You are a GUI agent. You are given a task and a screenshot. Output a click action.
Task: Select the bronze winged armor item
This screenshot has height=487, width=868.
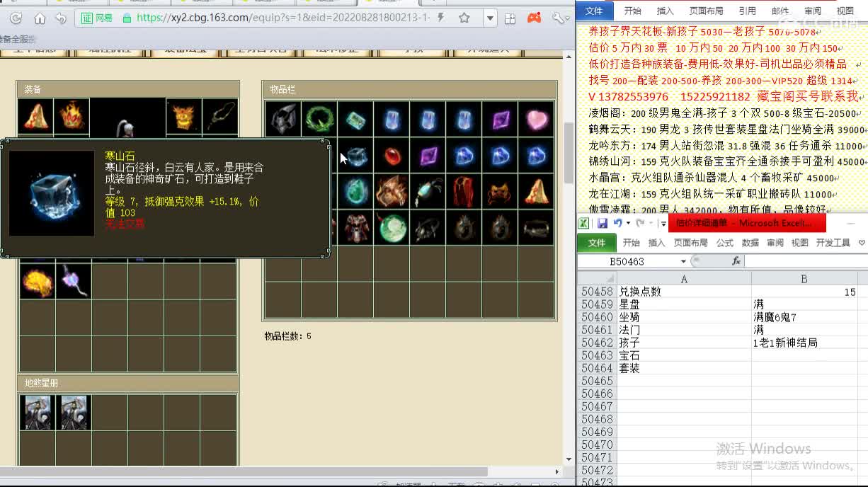392,192
